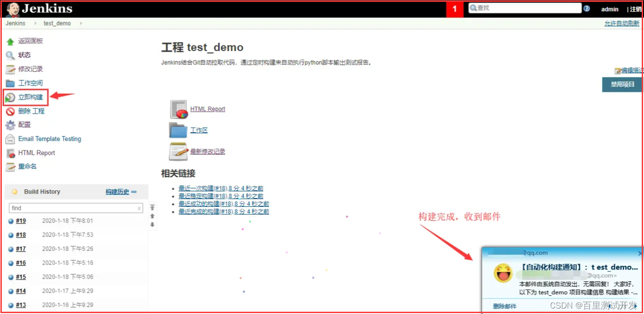Viewport: 644px width, 314px height.
Task: Click the magnifier 状态 icon
Action: 10,55
